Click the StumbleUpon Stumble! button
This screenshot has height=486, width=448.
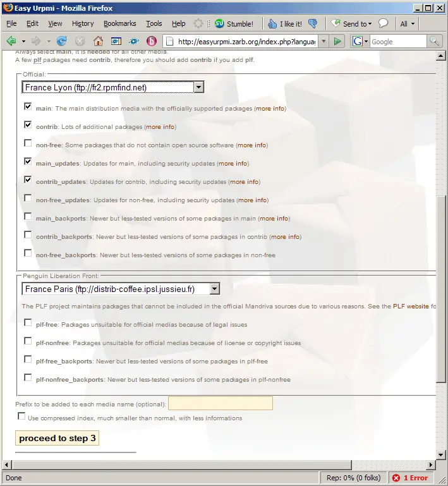pyautogui.click(x=234, y=24)
